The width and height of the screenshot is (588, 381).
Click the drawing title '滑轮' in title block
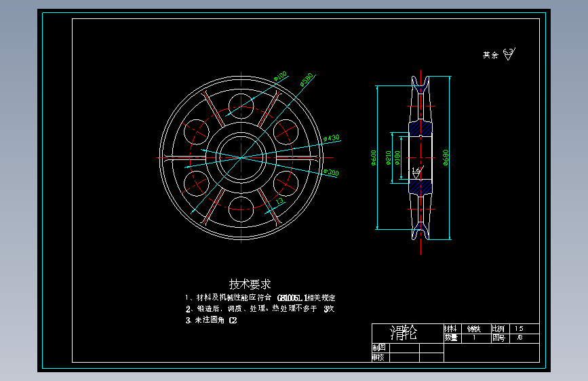(403, 332)
